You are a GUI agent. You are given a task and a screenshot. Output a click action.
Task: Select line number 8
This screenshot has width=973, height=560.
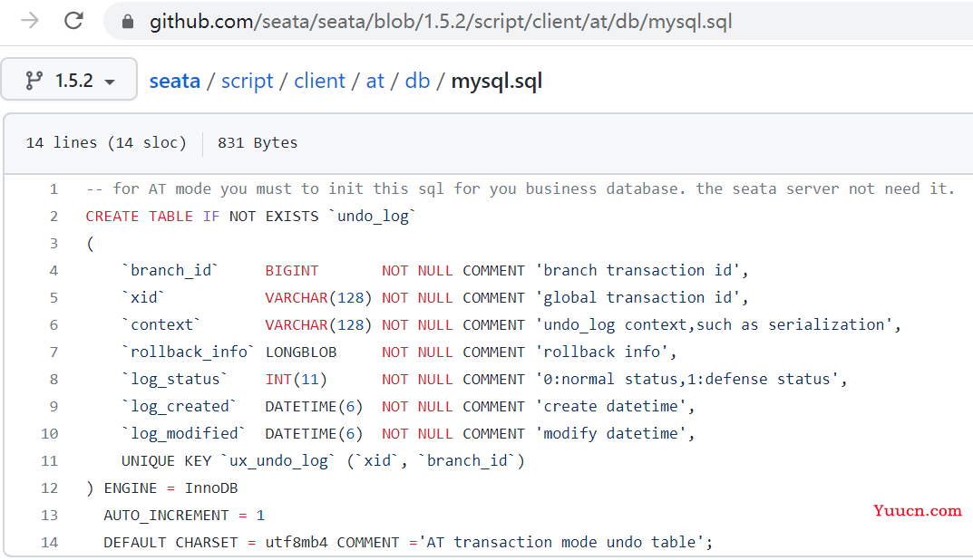tap(54, 380)
